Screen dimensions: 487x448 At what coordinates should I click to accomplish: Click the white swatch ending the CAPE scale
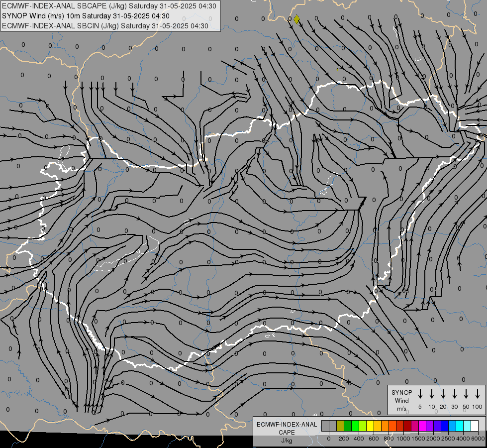pos(474,426)
